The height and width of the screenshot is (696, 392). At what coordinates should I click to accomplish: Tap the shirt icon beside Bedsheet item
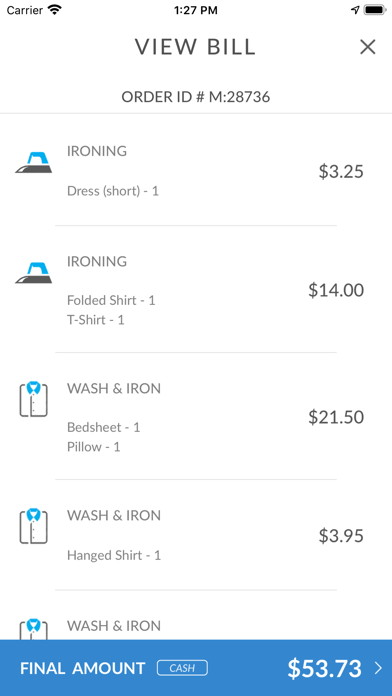pos(34,399)
